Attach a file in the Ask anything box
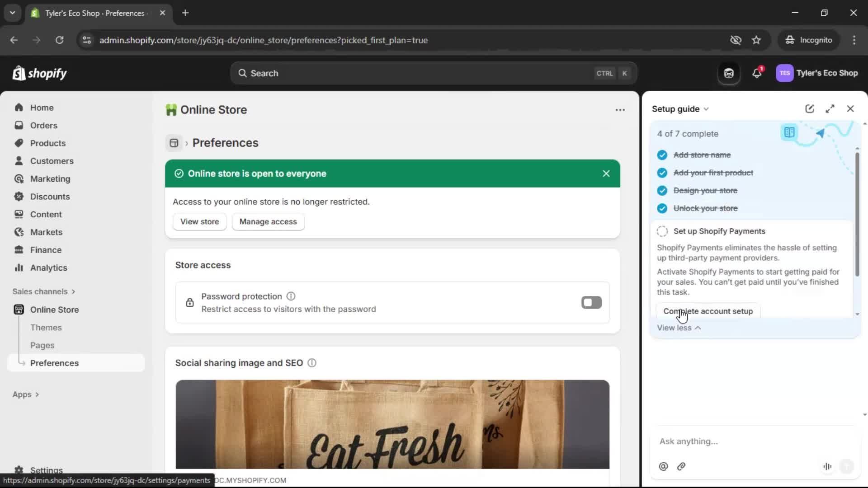Image resolution: width=868 pixels, height=488 pixels. pos(681,466)
